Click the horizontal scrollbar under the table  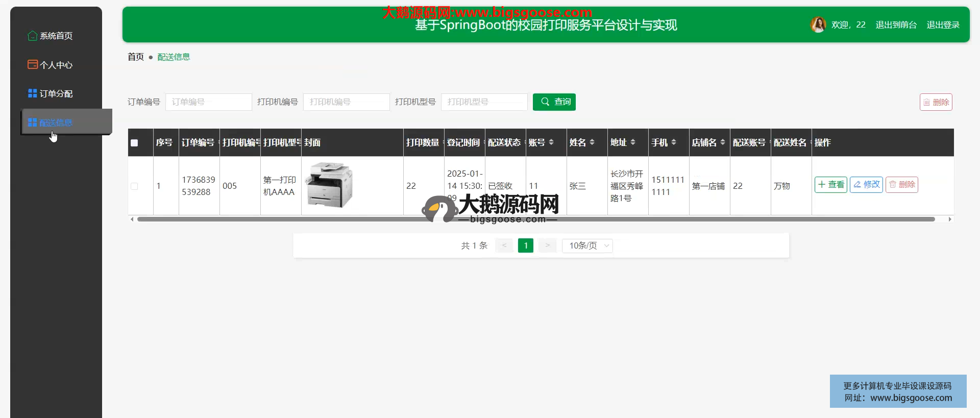536,219
